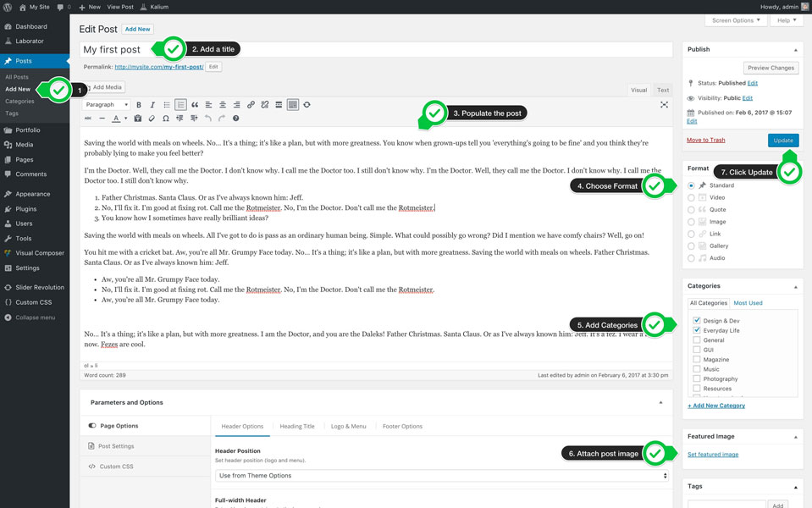Image resolution: width=812 pixels, height=508 pixels.
Task: Insert a bulleted list
Action: click(167, 104)
